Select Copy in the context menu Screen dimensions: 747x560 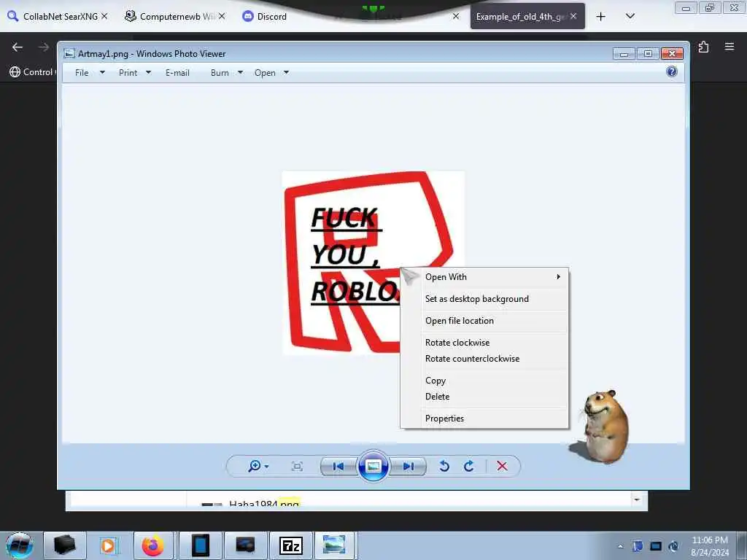(484, 381)
